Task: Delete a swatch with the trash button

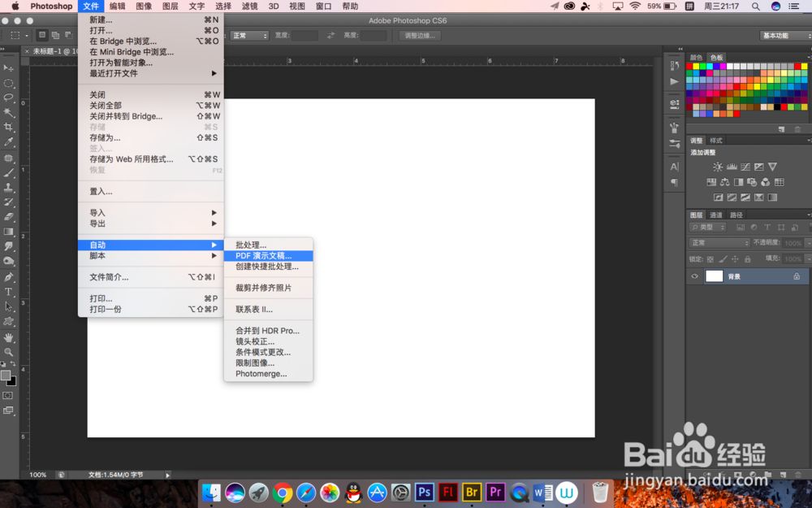Action: pyautogui.click(x=797, y=128)
